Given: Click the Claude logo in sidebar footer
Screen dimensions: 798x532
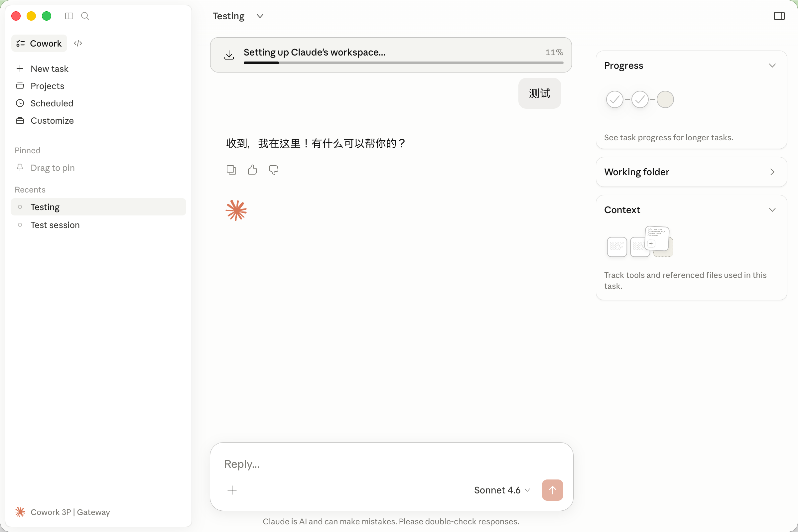Looking at the screenshot, I should click(20, 512).
